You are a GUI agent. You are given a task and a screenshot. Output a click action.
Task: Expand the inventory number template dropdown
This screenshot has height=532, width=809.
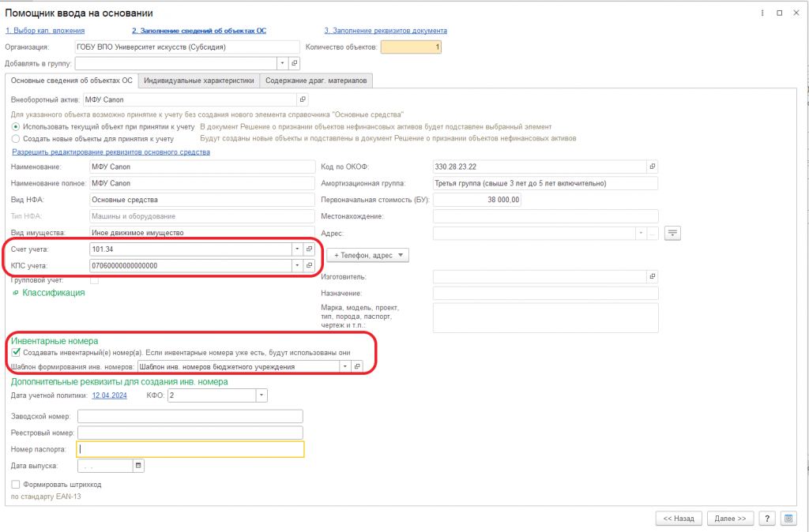click(345, 366)
